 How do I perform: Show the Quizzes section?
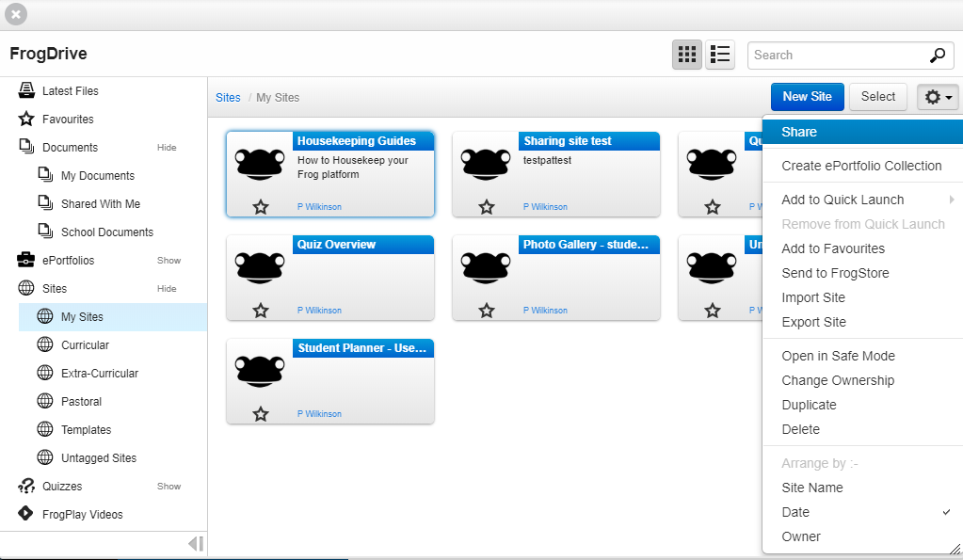pyautogui.click(x=169, y=487)
